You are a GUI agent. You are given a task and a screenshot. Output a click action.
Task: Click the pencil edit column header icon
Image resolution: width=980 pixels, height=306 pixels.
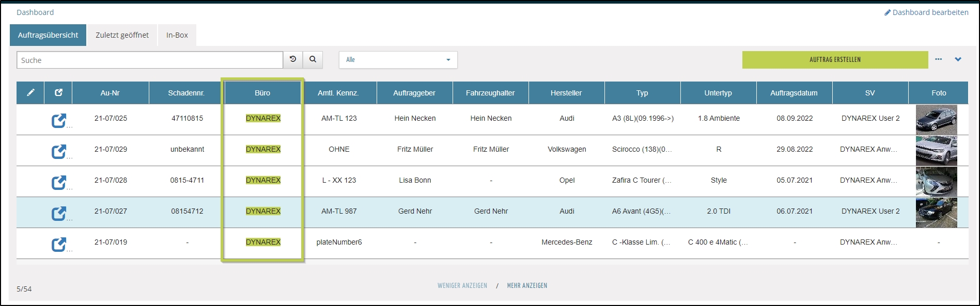pos(30,93)
